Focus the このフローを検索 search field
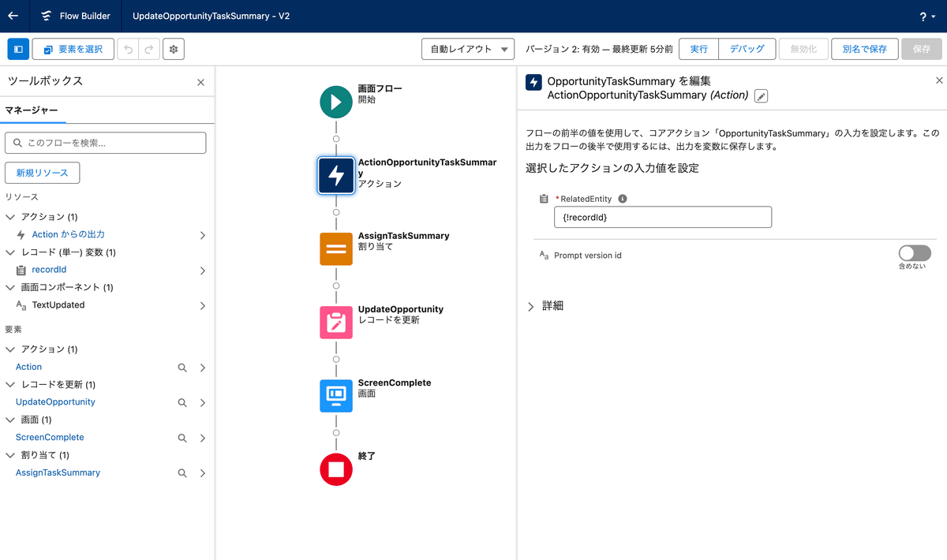Viewport: 947px width, 560px height. tap(106, 143)
